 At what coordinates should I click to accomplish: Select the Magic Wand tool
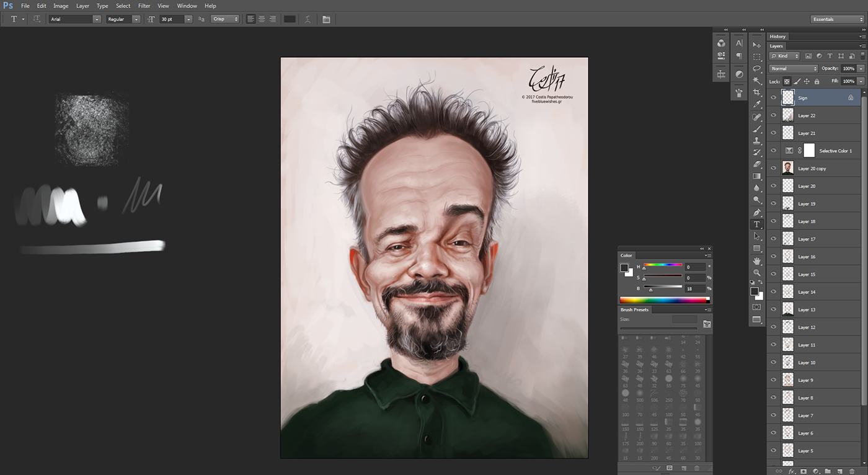pyautogui.click(x=756, y=81)
